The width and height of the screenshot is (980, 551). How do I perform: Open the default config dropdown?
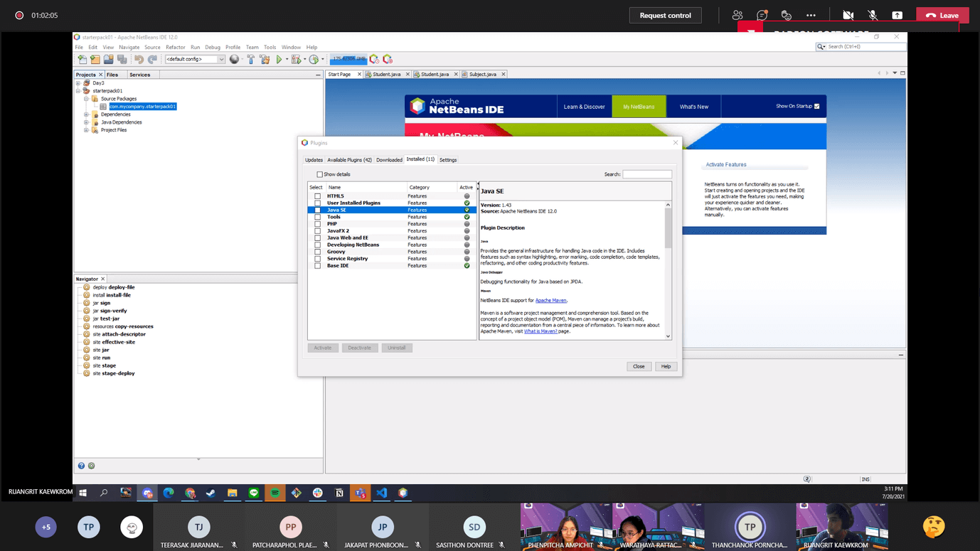pos(195,59)
